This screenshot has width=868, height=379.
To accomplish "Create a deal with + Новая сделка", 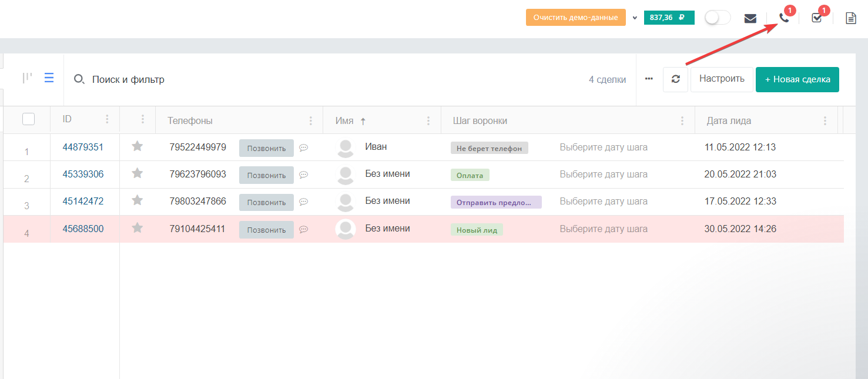I will (797, 79).
